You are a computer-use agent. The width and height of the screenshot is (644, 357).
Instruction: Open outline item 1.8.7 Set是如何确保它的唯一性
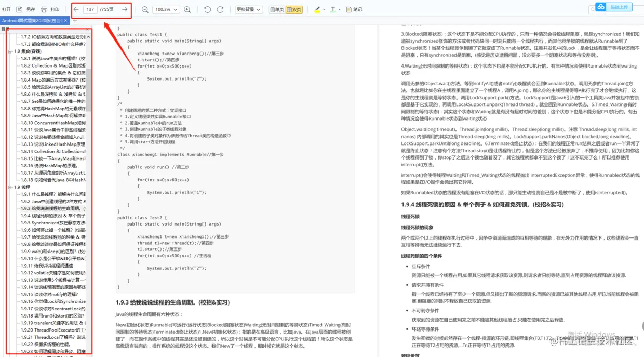pyautogui.click(x=53, y=101)
